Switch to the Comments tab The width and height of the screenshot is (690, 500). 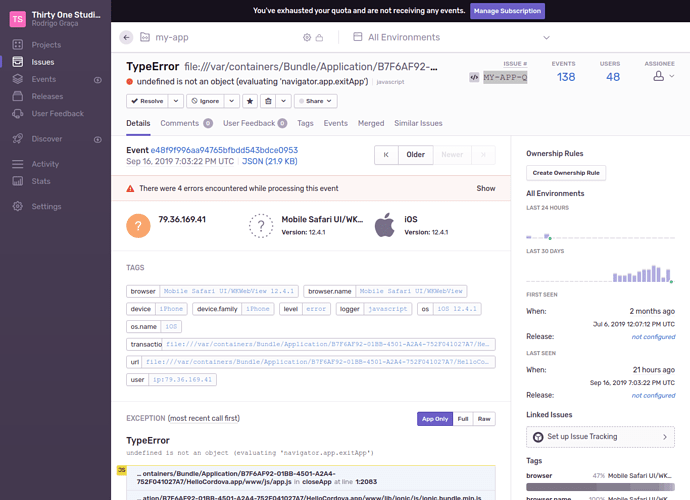[186, 123]
